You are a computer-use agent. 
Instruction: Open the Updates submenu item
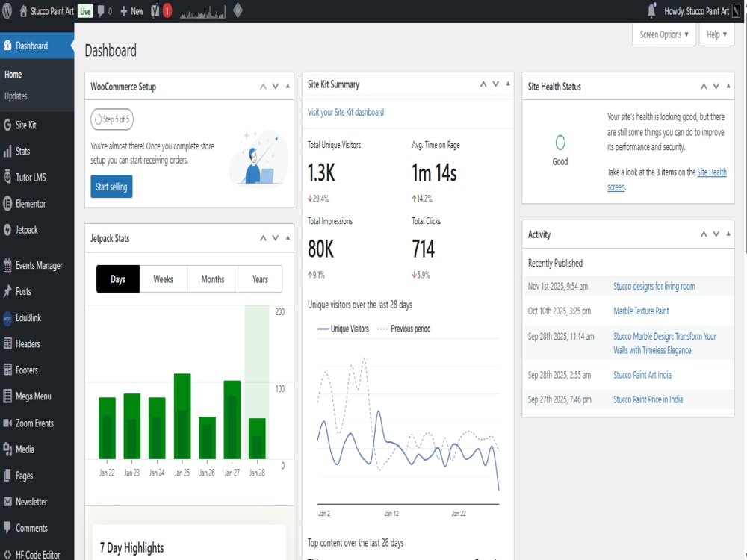pyautogui.click(x=16, y=96)
